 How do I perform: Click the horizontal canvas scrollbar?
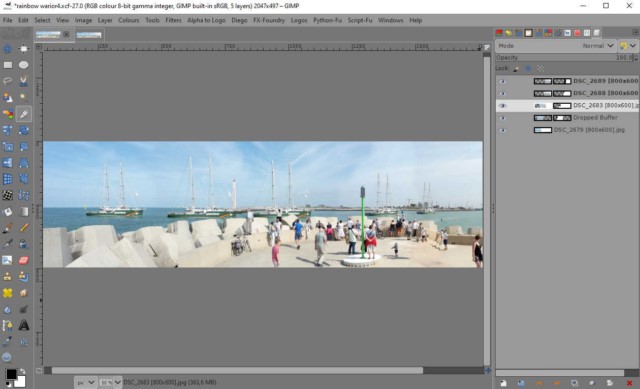pos(237,371)
